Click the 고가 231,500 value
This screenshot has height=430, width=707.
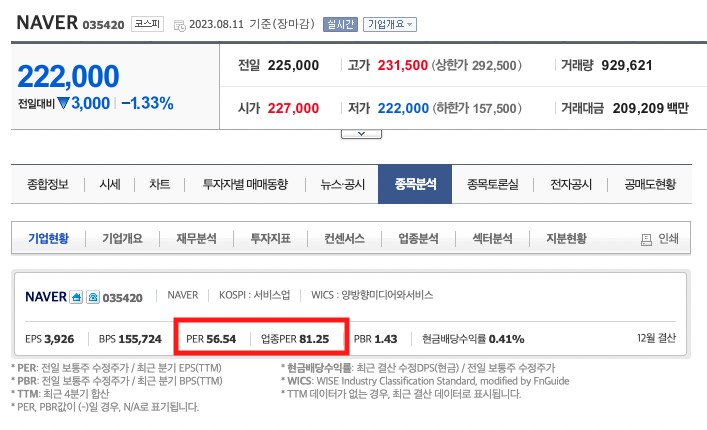pyautogui.click(x=402, y=65)
